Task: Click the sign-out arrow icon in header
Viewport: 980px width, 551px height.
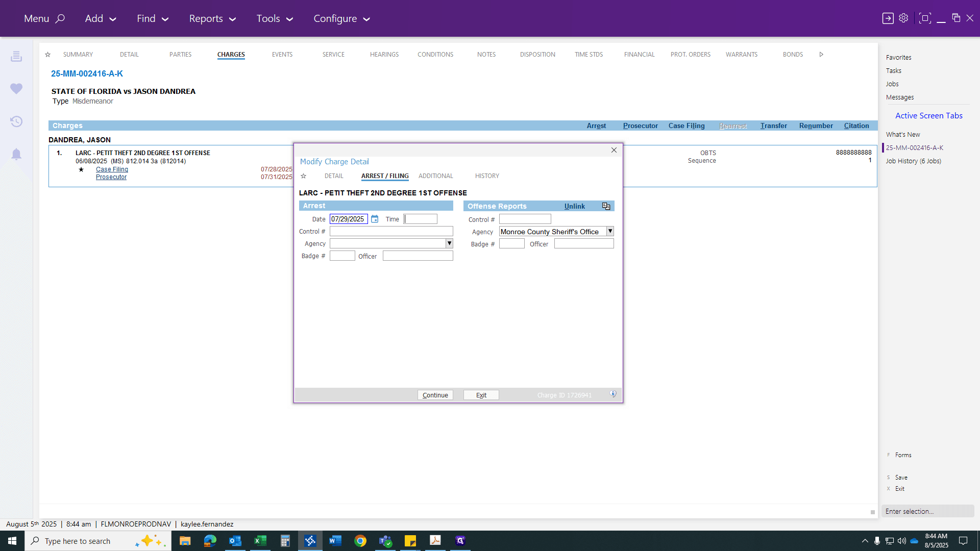Action: click(888, 18)
